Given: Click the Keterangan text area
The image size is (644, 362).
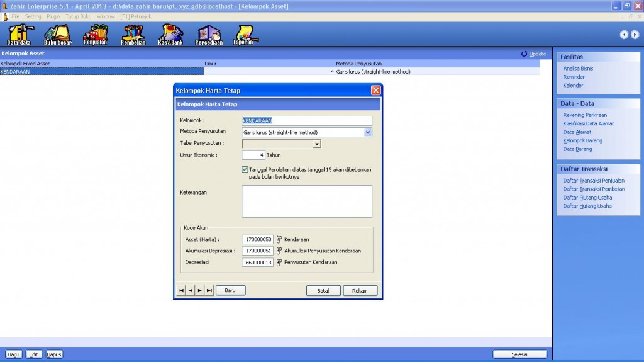Looking at the screenshot, I should point(307,201).
